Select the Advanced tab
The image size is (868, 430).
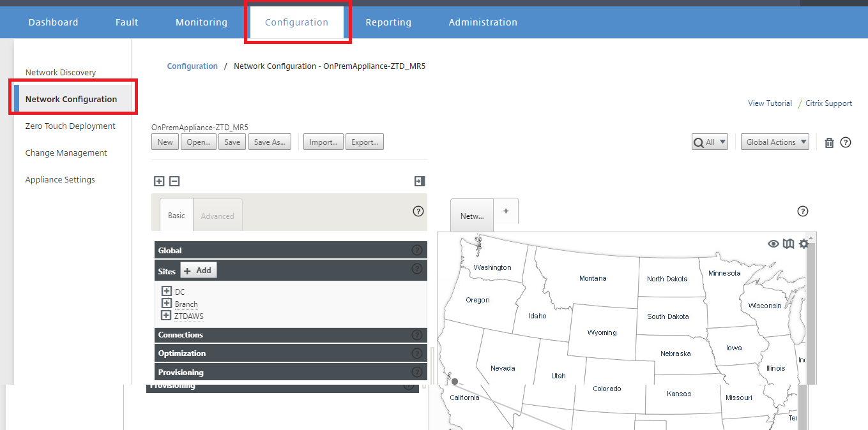(218, 216)
